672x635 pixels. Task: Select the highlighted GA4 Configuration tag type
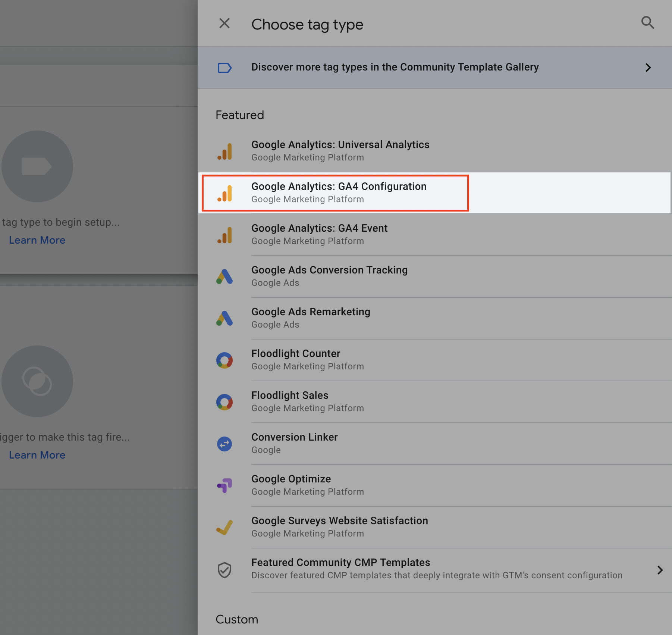pos(339,193)
